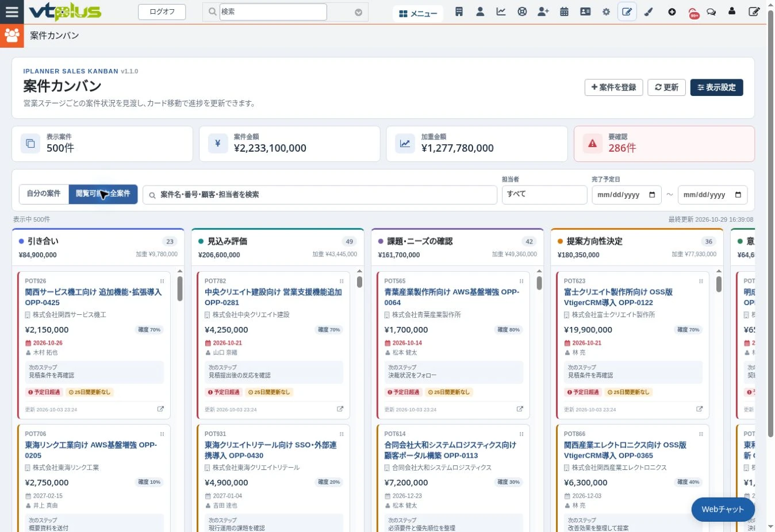Viewport: 775px width, 532px height.
Task: Open the 関西サービス機工向け 追加機能・拡張導入 card title
Action: (x=93, y=297)
